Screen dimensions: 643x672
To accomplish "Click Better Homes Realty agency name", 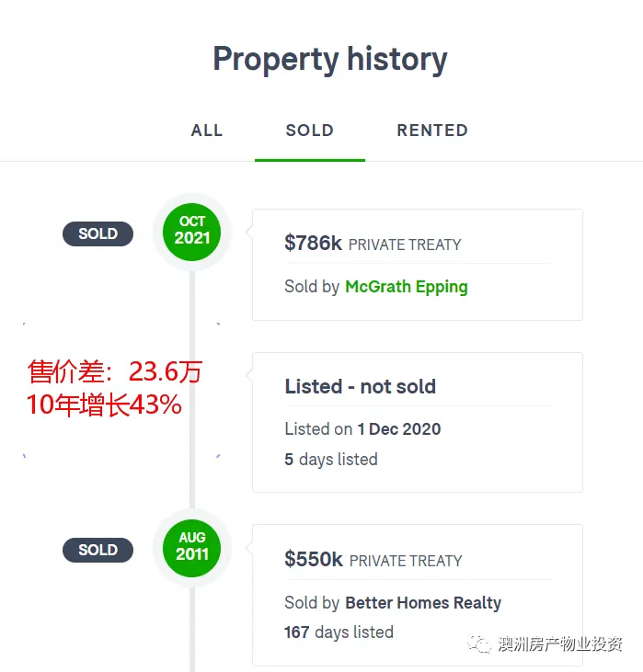I will click(x=423, y=602).
